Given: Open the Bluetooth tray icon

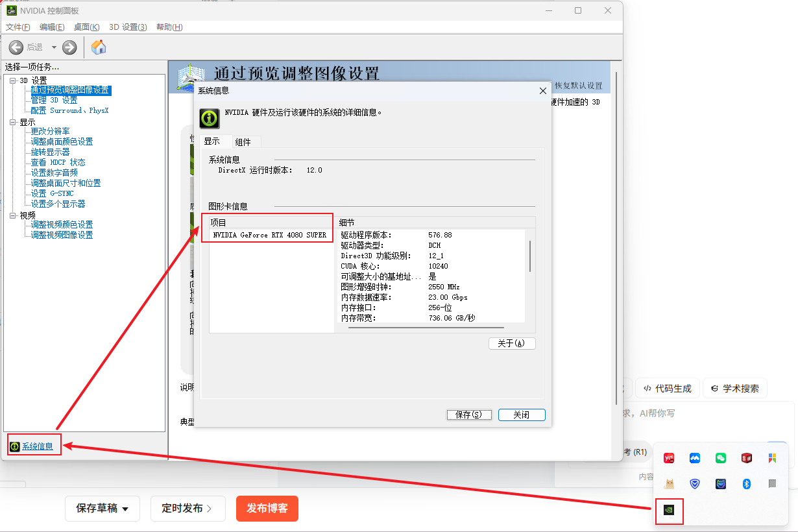Looking at the screenshot, I should click(747, 484).
